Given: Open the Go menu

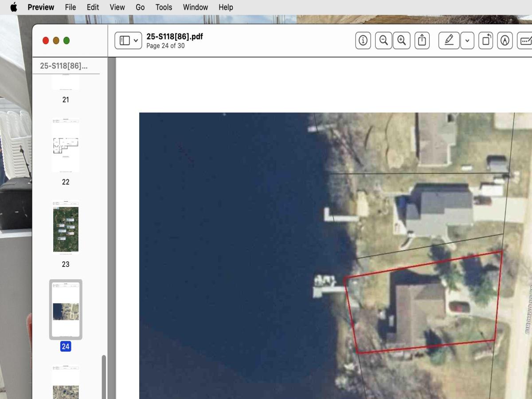Looking at the screenshot, I should (140, 7).
